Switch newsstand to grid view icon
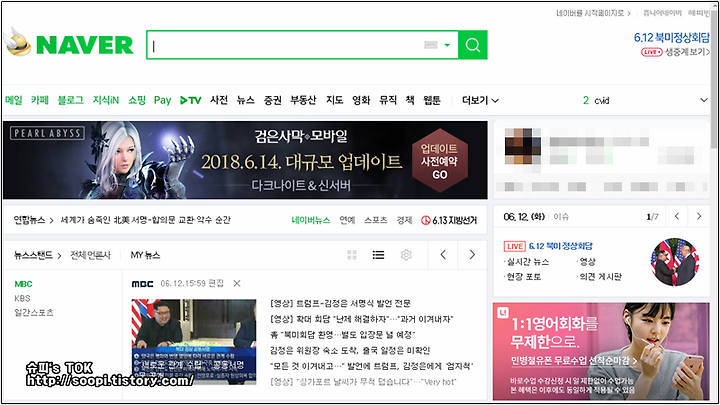This screenshot has width=720, height=405. (352, 255)
